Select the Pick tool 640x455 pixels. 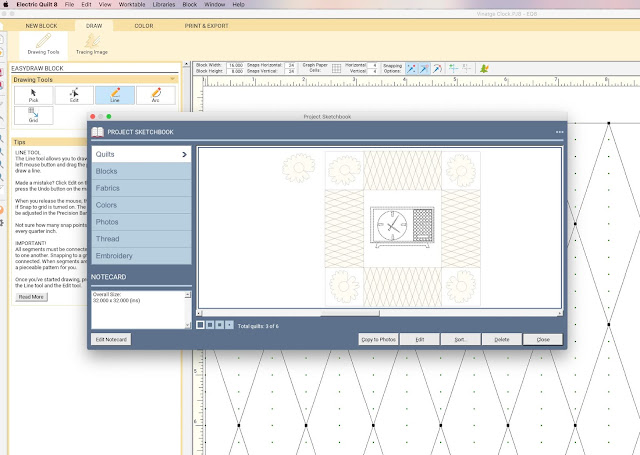coord(33,95)
